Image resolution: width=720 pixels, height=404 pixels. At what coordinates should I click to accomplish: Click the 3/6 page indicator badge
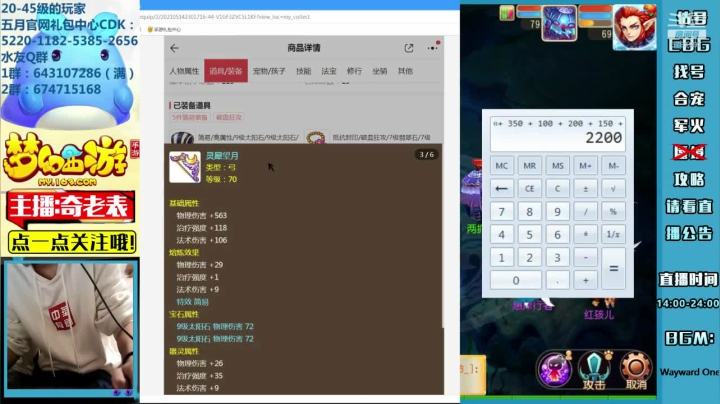(x=427, y=155)
